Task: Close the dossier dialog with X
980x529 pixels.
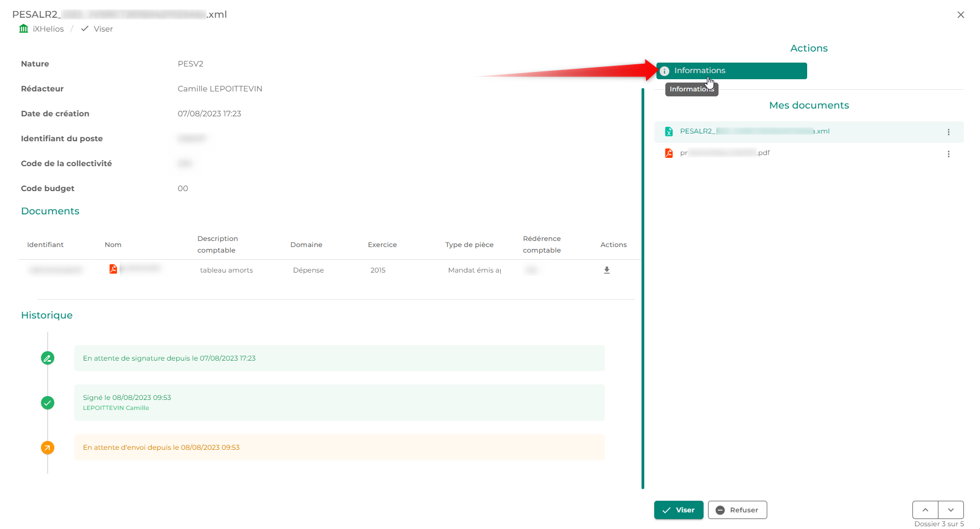Action: (961, 15)
